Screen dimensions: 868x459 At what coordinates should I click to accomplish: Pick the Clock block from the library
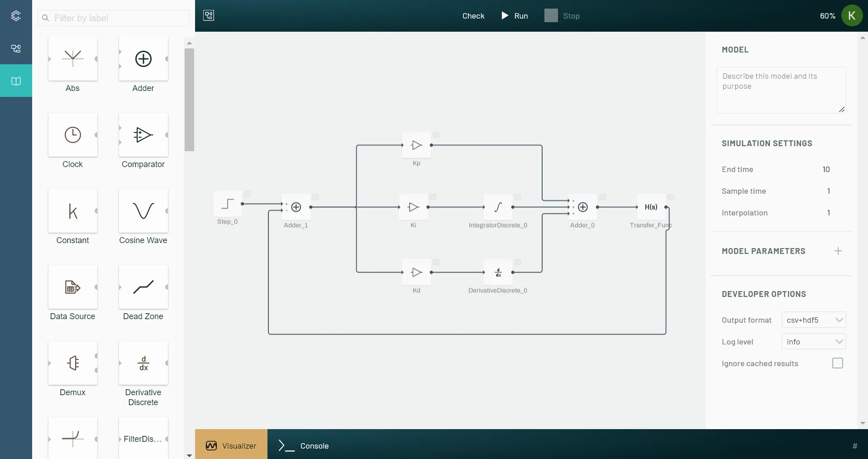point(72,135)
